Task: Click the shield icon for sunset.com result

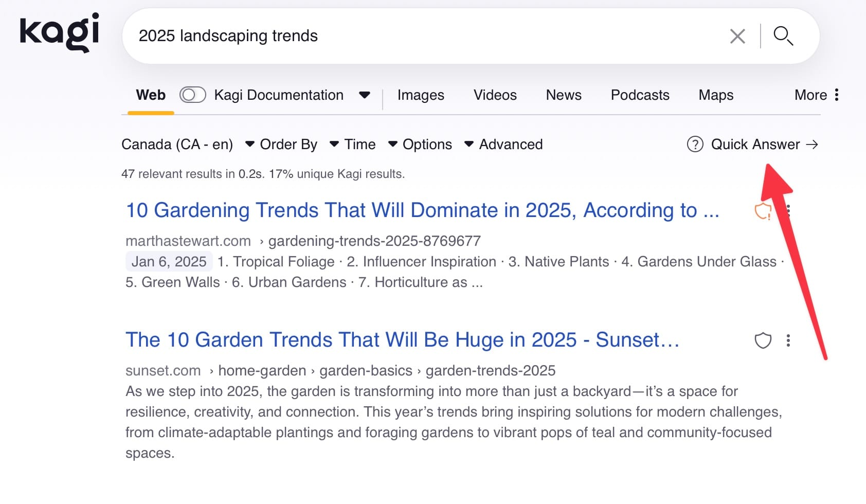Action: [x=763, y=340]
